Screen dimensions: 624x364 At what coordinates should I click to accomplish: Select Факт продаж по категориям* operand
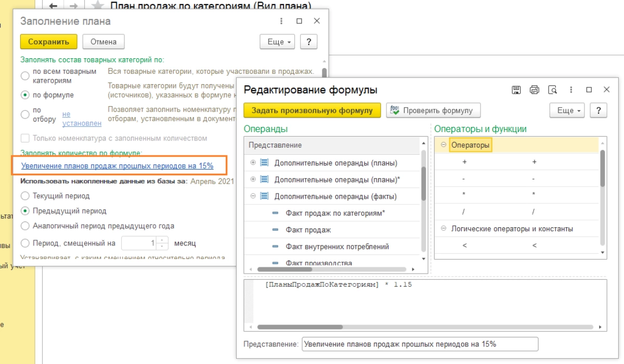pyautogui.click(x=335, y=213)
